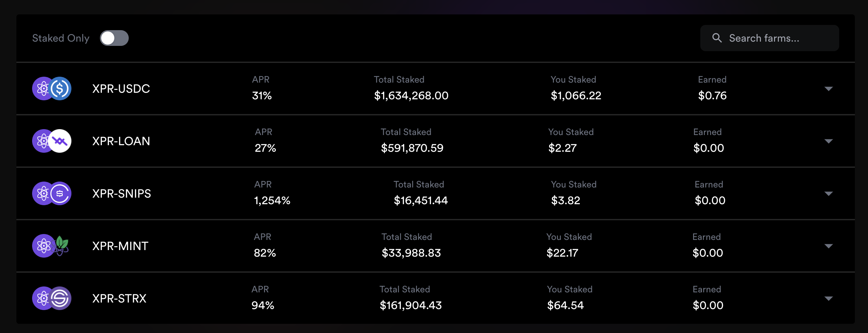Image resolution: width=868 pixels, height=333 pixels.
Task: Open the XPR-MINT farm dropdown arrow
Action: click(x=828, y=246)
